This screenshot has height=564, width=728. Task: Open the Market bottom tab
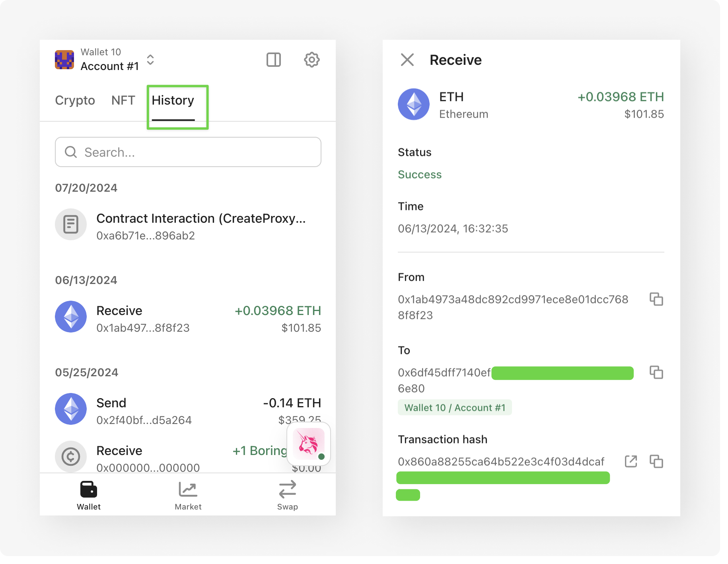coord(188,495)
